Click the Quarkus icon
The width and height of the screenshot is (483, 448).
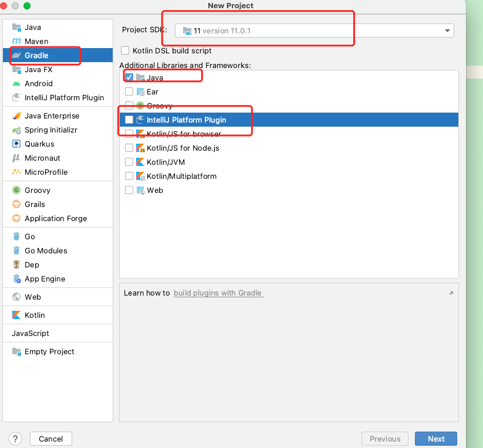point(16,144)
